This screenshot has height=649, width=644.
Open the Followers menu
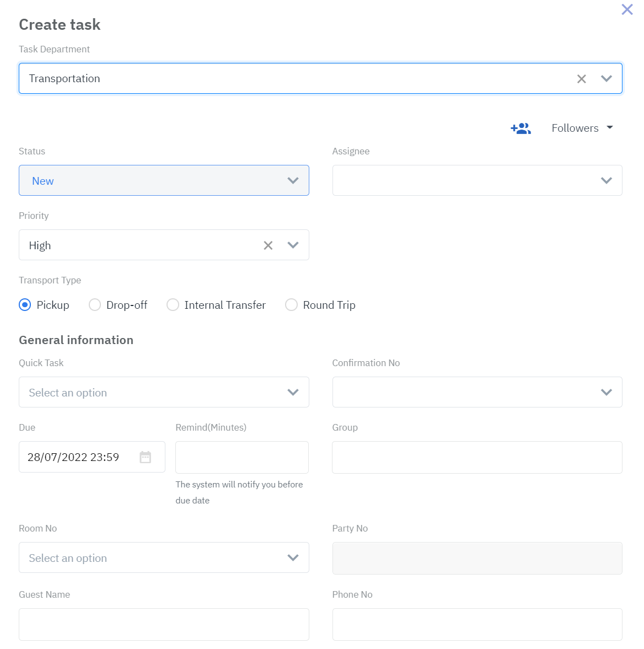point(582,128)
